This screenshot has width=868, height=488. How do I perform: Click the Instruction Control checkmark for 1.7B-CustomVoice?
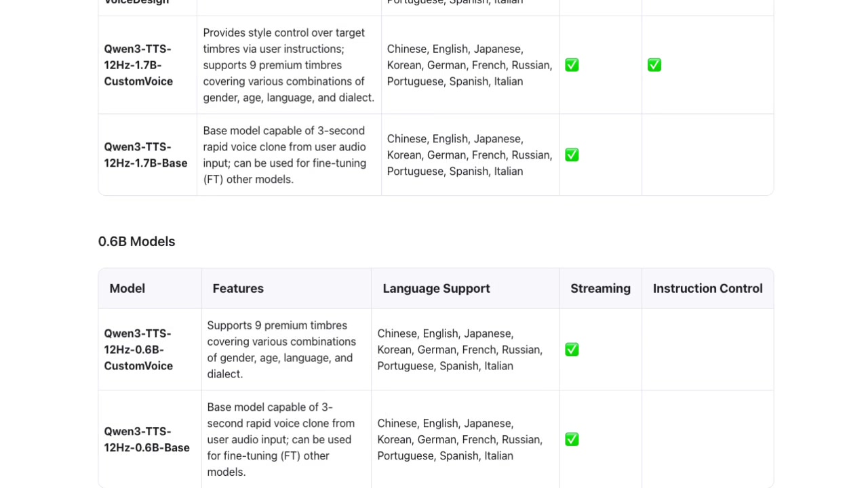point(654,65)
